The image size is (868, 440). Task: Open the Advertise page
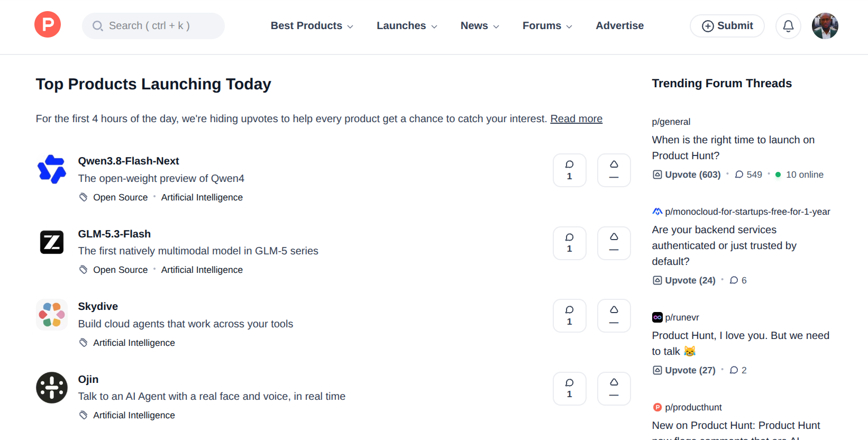[x=620, y=26]
